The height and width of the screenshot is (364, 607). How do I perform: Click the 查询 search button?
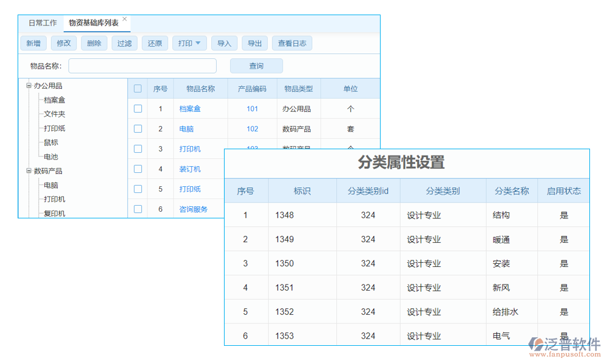(256, 66)
